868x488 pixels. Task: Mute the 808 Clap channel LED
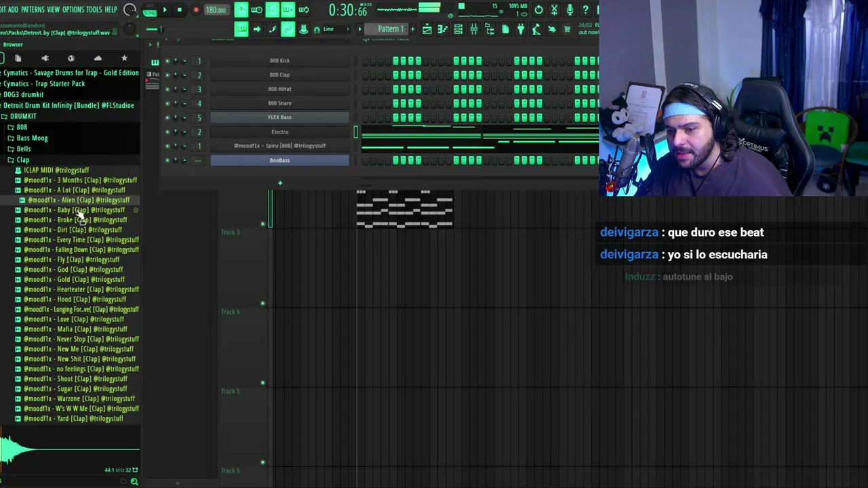point(167,75)
